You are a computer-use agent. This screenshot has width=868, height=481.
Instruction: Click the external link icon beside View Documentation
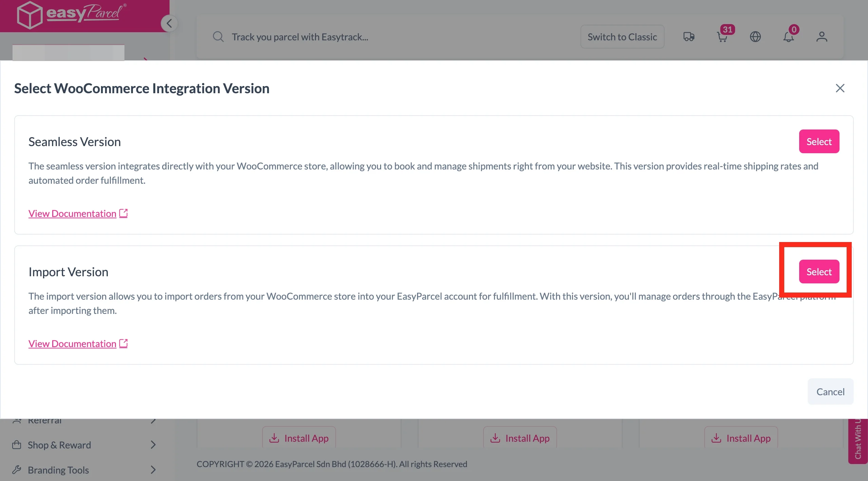[x=123, y=213]
